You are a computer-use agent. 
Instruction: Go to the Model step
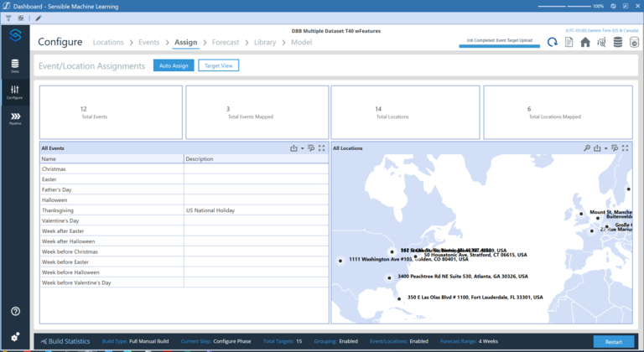302,42
